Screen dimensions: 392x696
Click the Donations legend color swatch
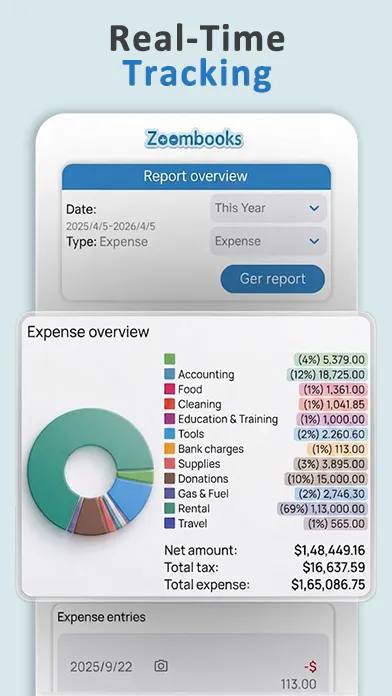pyautogui.click(x=170, y=478)
